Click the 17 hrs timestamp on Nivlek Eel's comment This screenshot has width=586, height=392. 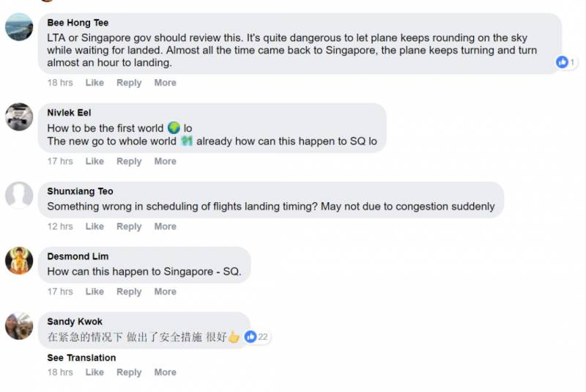pos(60,161)
